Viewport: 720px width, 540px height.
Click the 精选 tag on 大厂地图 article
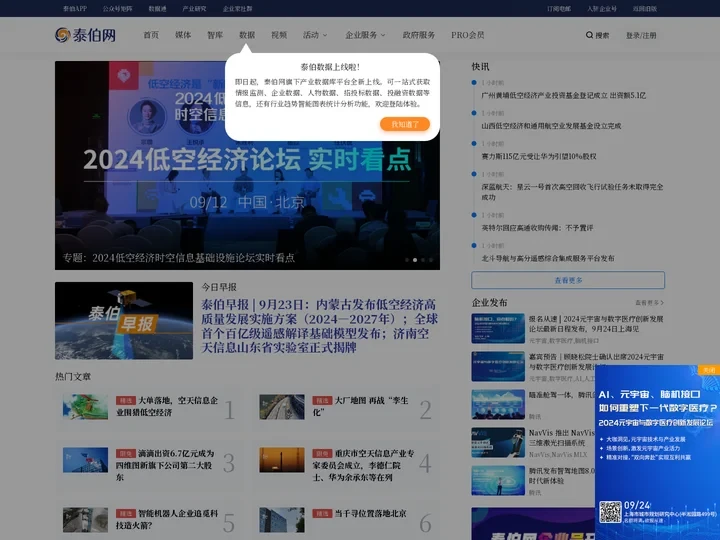(x=322, y=400)
